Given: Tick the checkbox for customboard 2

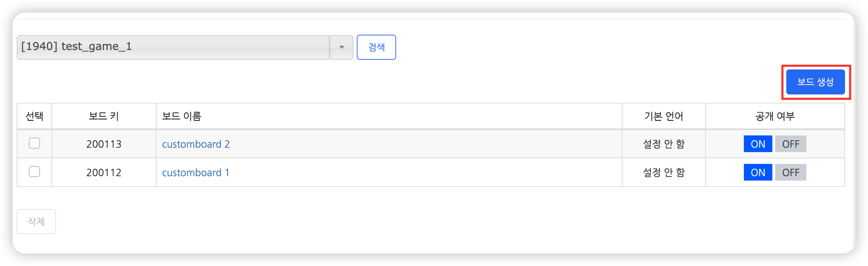Looking at the screenshot, I should point(34,143).
